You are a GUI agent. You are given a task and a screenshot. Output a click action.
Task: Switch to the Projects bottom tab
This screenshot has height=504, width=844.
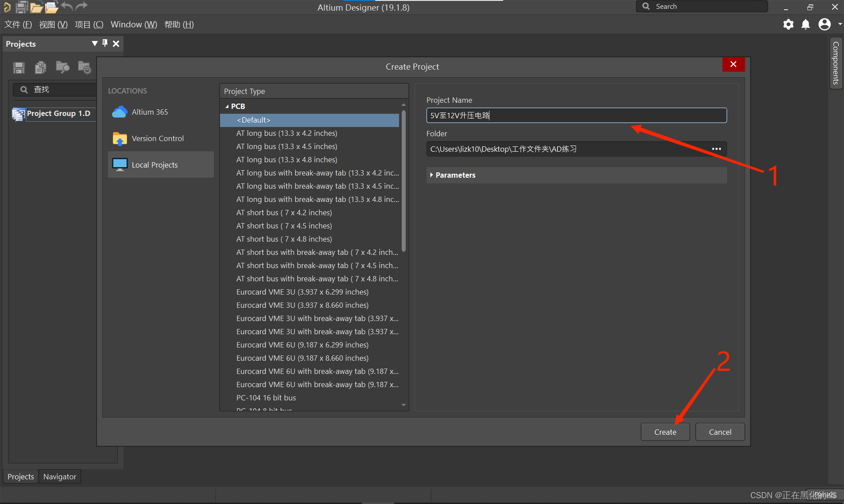pos(21,477)
